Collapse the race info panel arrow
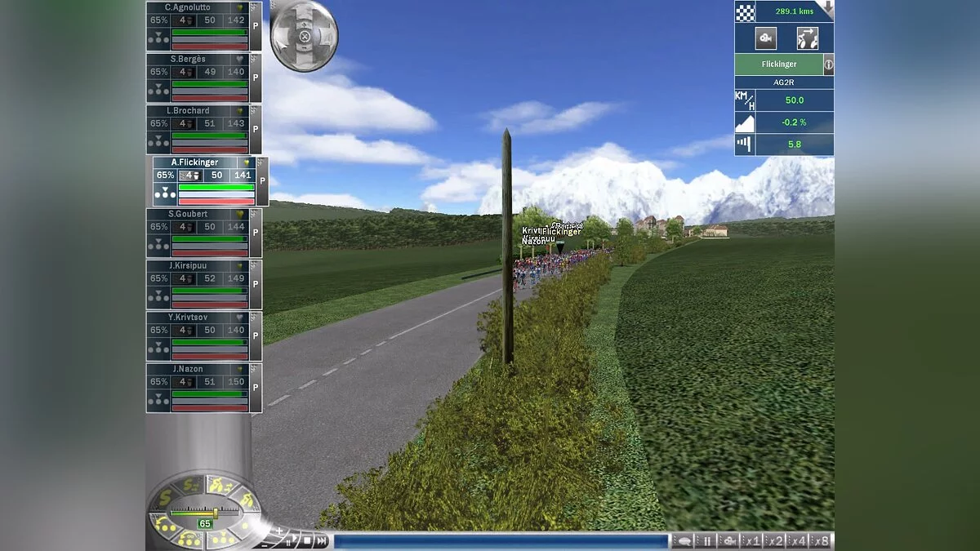This screenshot has width=980, height=551. pos(826,9)
